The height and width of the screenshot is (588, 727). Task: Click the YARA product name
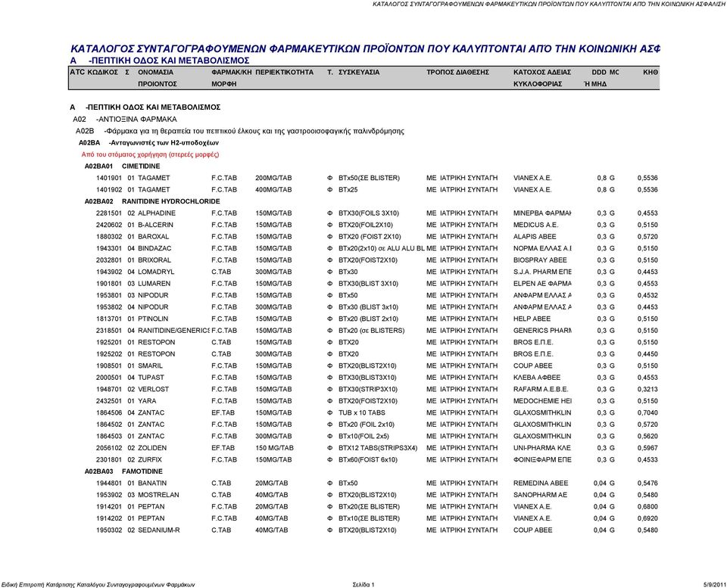pos(147,401)
